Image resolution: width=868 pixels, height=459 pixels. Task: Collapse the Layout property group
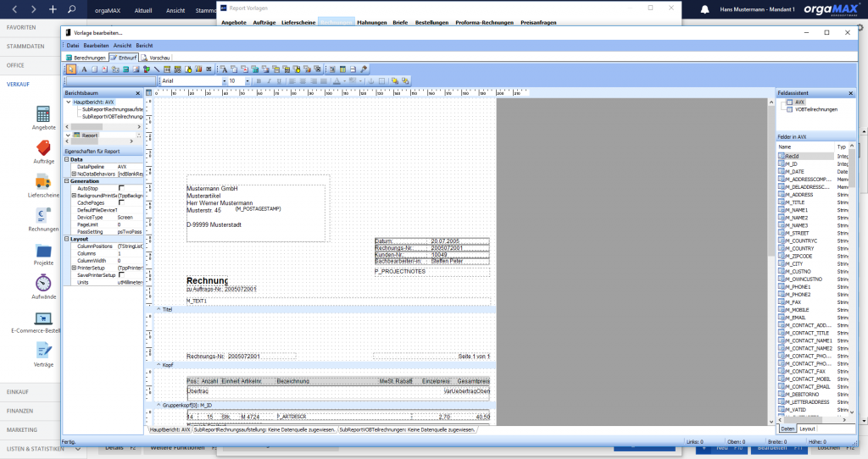tap(67, 239)
